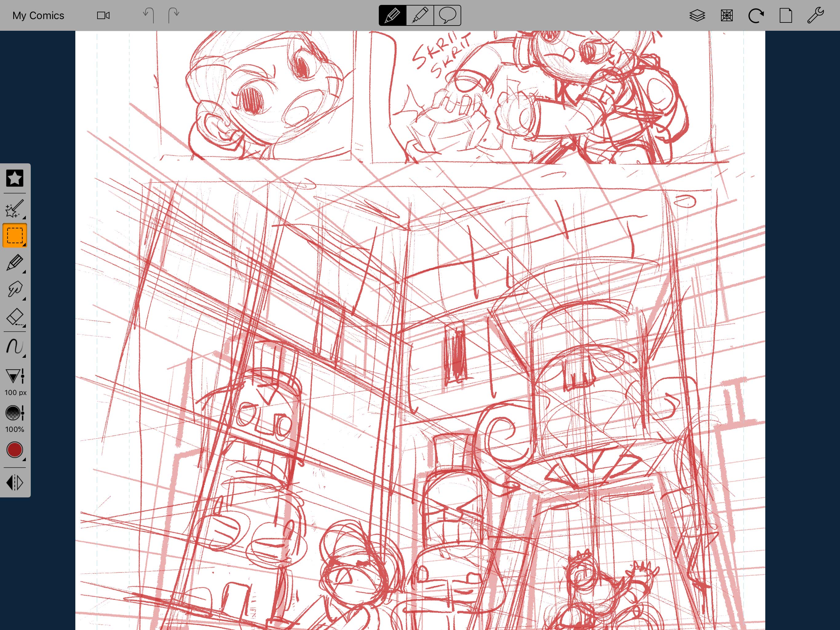Toggle the ink pen tool mode
Viewport: 840px width, 630px height.
[x=420, y=14]
